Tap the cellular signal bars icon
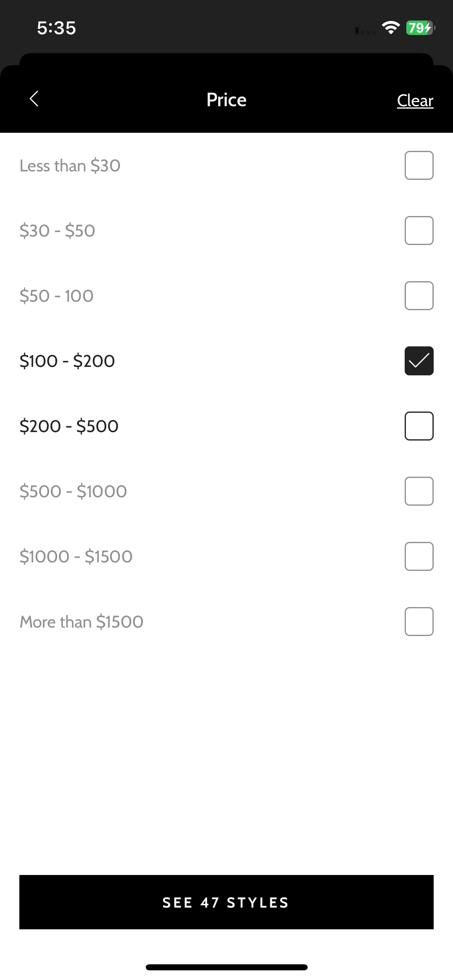Image resolution: width=453 pixels, height=980 pixels. 365,31
